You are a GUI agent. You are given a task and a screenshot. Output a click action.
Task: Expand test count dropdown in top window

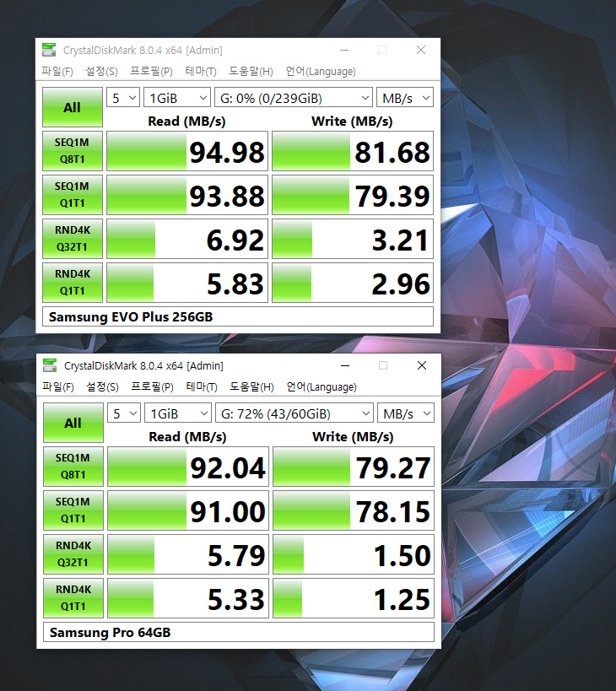(x=123, y=97)
